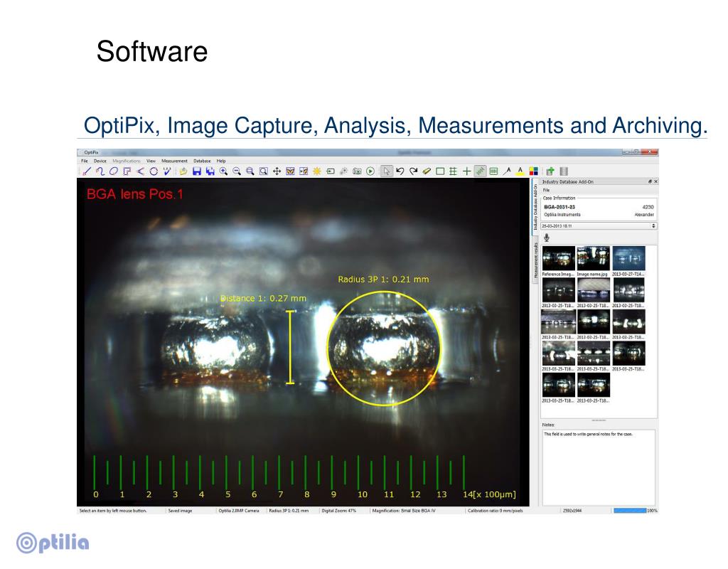Undock the Industry Database Add-On panel
728x569 pixels.
650,181
